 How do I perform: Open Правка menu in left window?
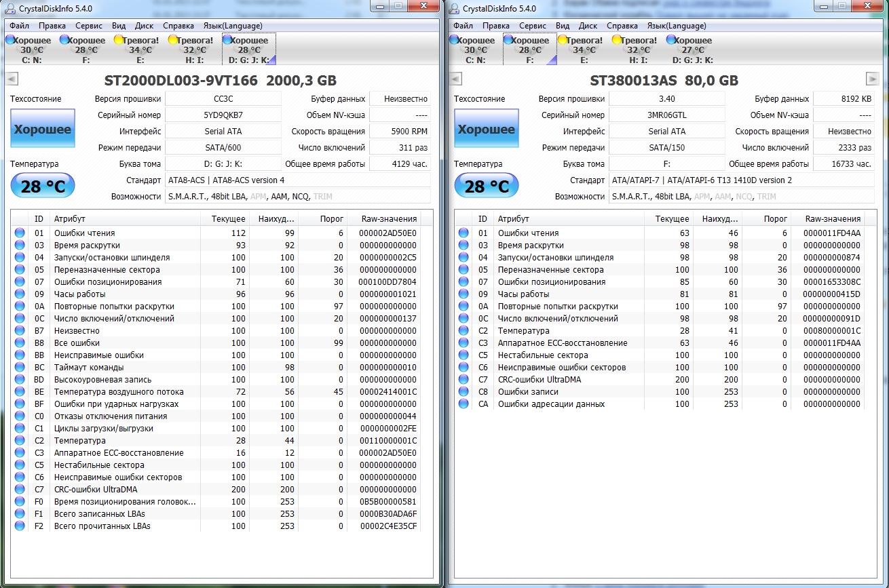(x=52, y=26)
